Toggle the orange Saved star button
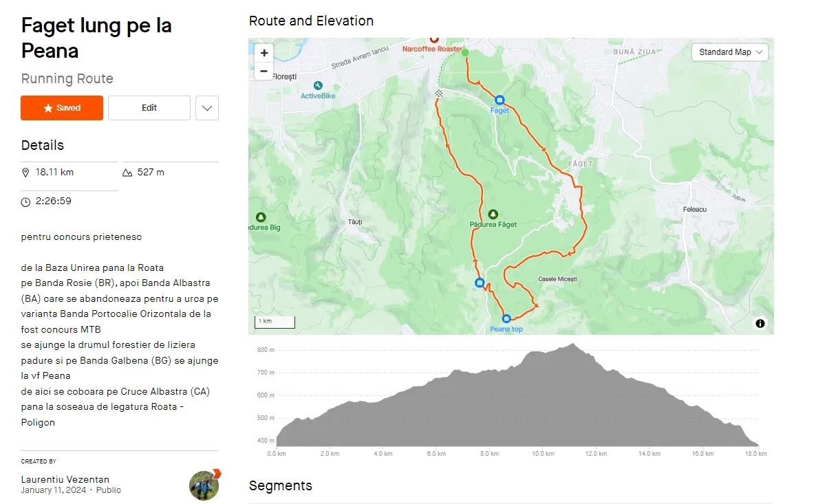The image size is (816, 504). tap(62, 108)
